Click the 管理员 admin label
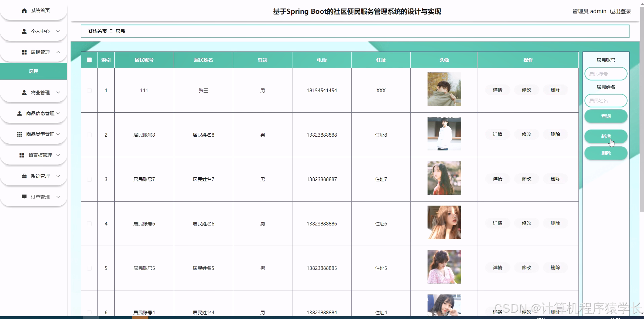 589,11
